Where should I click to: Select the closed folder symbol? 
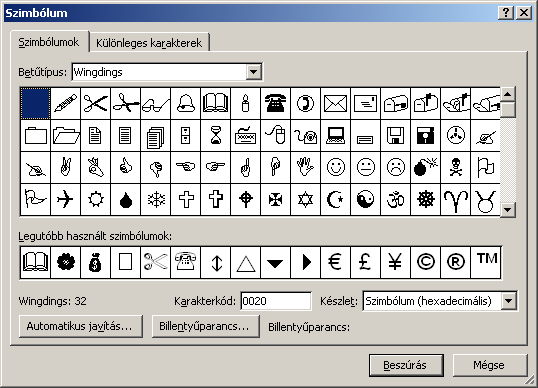(36, 135)
